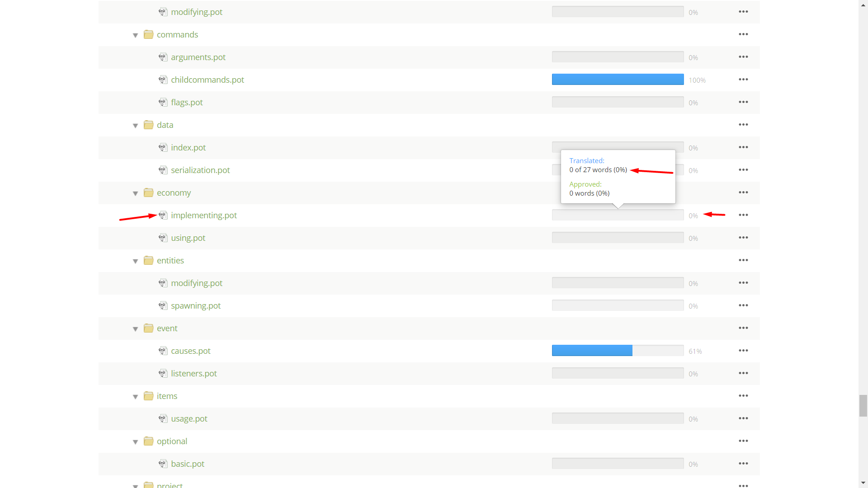Click the file icon beside serialization.pot
This screenshot has width=868, height=488.
(x=163, y=170)
